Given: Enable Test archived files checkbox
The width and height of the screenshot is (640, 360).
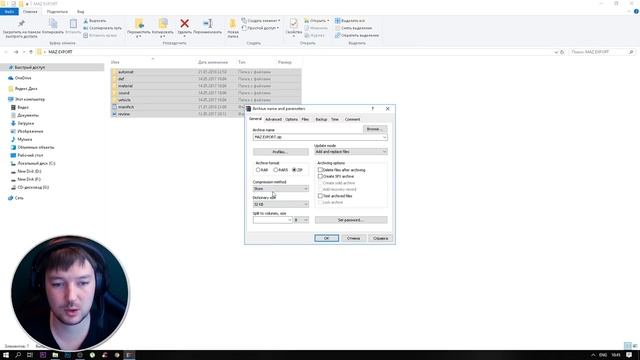Looking at the screenshot, I should coord(320,196).
